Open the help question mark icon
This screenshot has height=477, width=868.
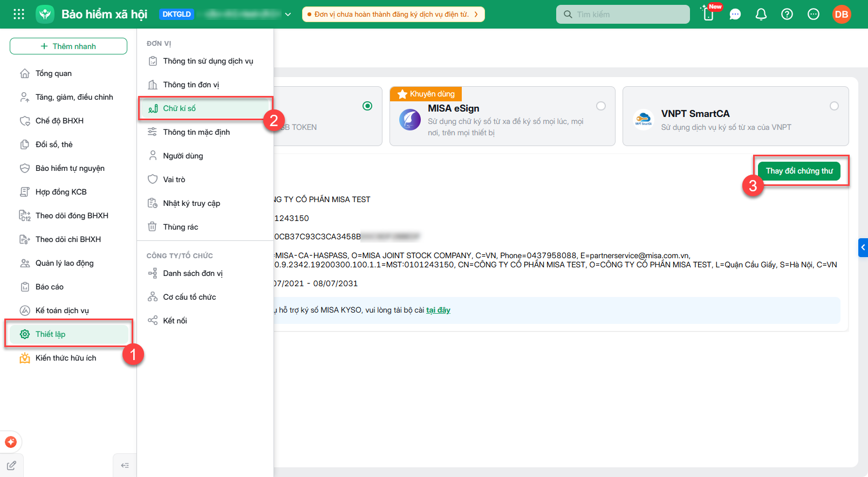(x=787, y=15)
